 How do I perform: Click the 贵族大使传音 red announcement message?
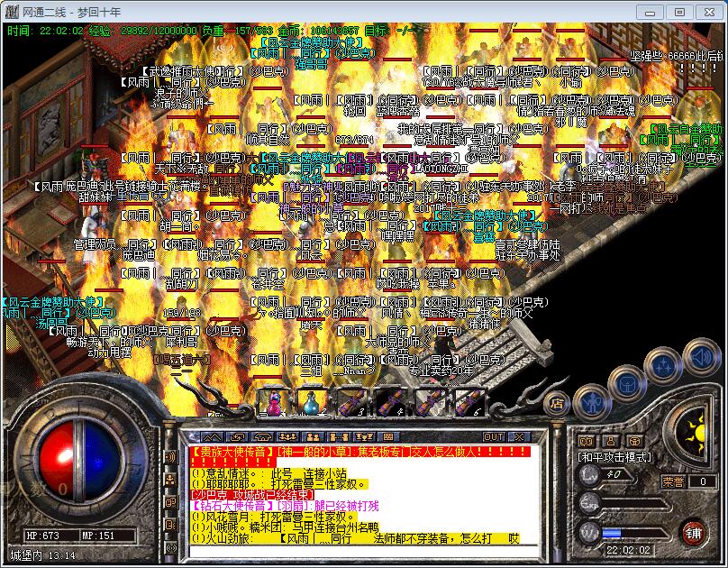[x=360, y=456]
